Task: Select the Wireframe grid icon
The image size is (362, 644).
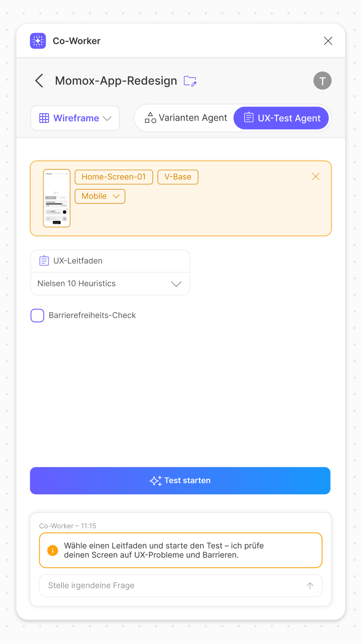Action: pos(45,118)
